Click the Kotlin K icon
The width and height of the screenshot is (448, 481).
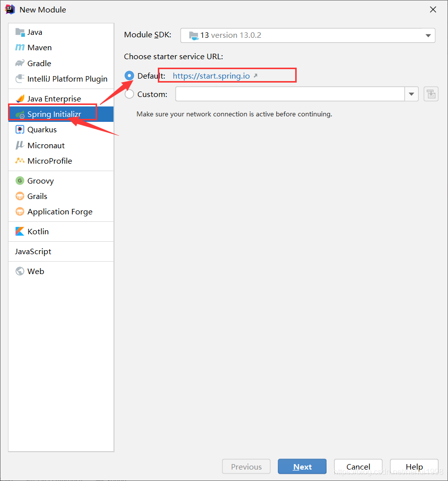pyautogui.click(x=20, y=231)
